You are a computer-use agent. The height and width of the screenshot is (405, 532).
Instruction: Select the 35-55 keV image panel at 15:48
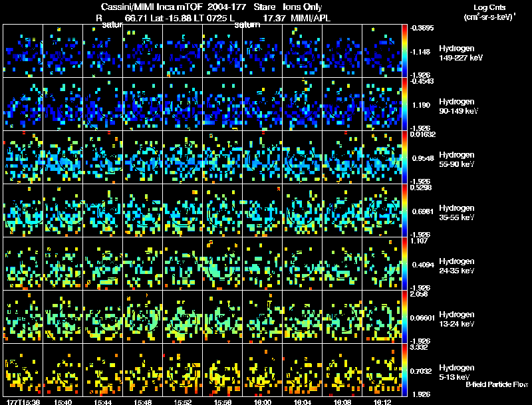click(142, 211)
